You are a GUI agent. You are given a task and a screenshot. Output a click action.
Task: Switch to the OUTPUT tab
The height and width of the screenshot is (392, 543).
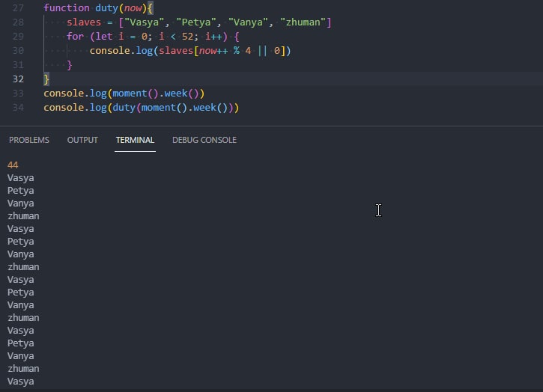click(82, 140)
